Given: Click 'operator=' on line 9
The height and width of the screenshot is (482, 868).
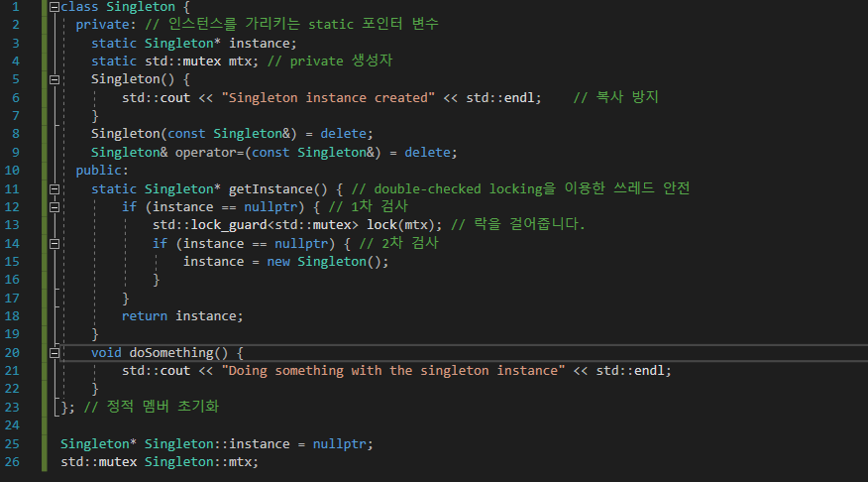Looking at the screenshot, I should 210,153.
